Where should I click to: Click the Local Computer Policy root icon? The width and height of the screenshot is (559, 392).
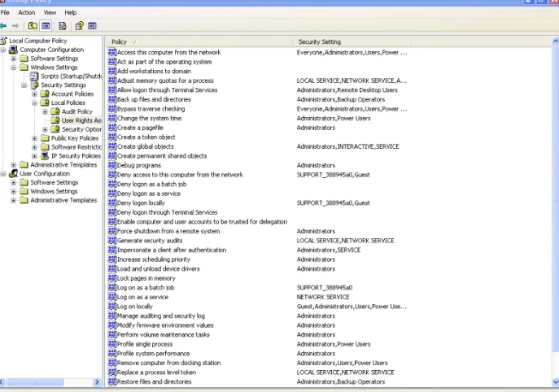pos(4,41)
